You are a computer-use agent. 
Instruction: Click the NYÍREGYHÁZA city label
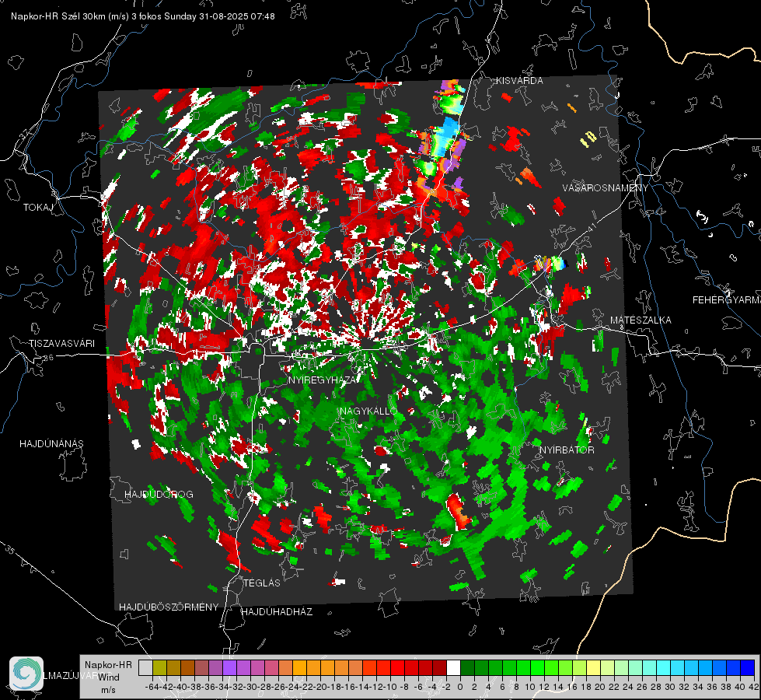322,380
